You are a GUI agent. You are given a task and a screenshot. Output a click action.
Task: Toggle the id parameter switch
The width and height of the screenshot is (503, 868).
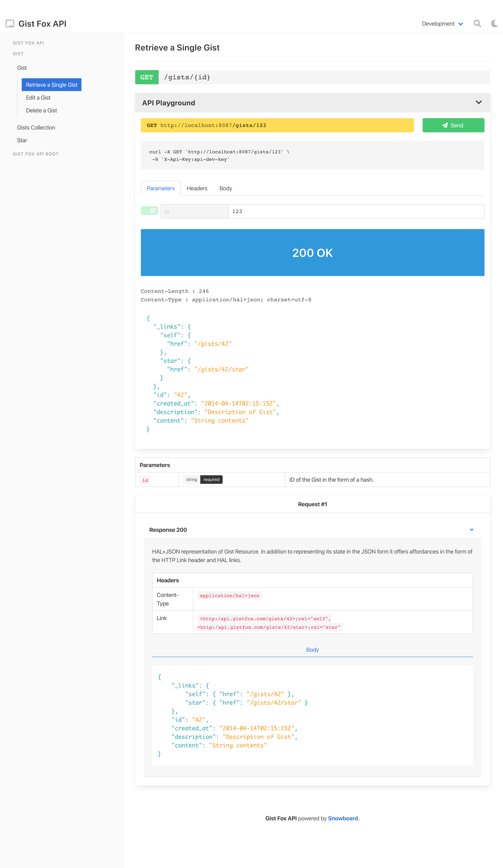click(149, 211)
